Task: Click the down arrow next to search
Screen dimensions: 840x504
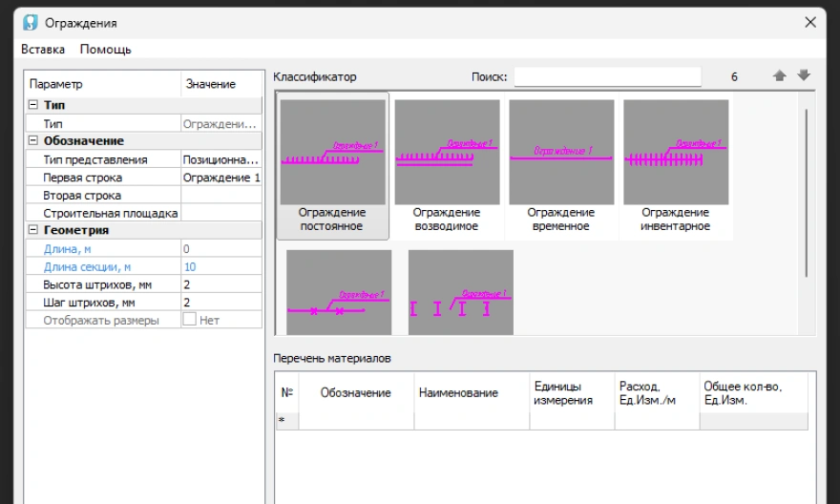Action: point(804,76)
